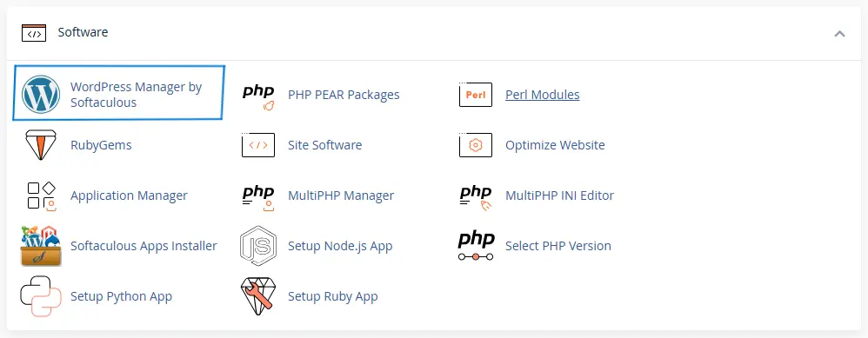
Task: Click the Software section header icon
Action: point(34,33)
